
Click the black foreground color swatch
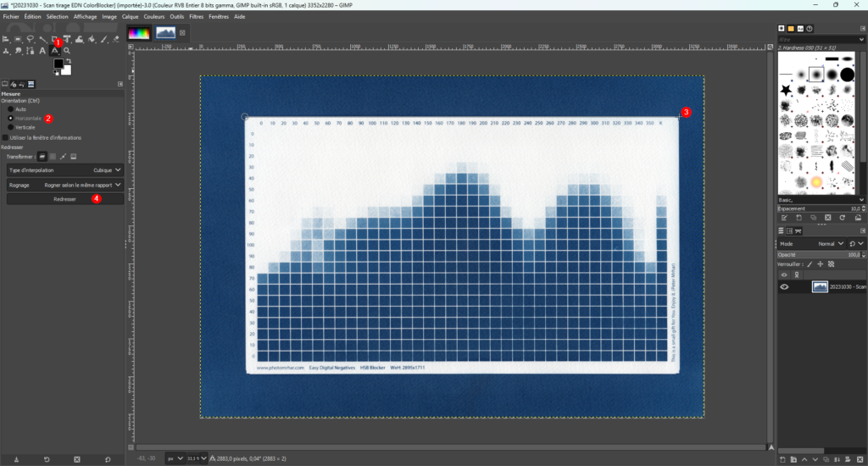(58, 63)
